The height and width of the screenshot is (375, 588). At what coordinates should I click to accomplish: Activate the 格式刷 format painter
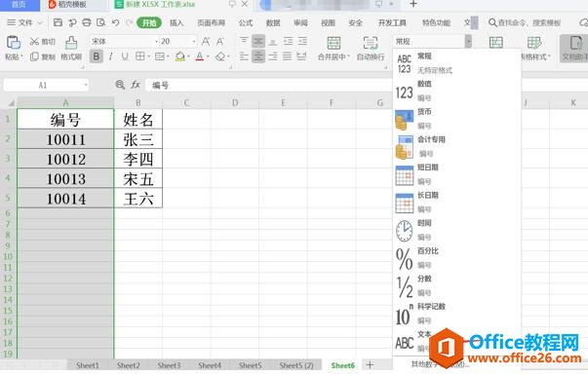pos(71,48)
